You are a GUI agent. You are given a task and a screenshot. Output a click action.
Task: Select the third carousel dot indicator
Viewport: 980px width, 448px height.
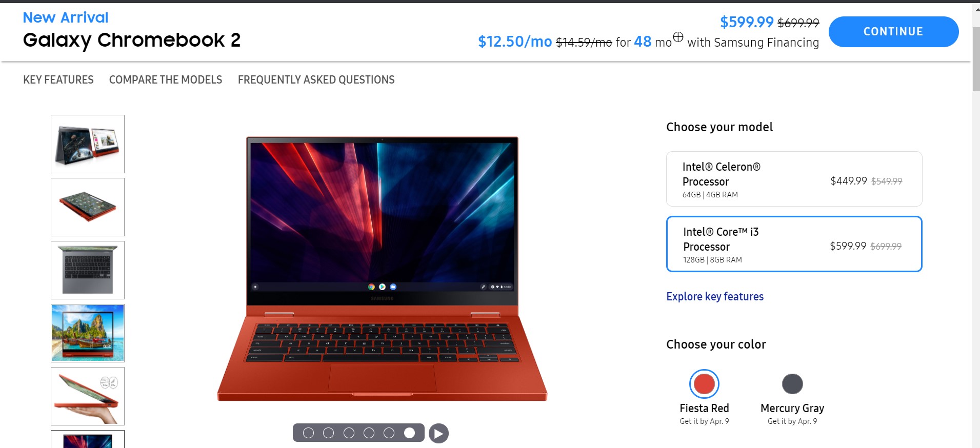pos(349,433)
